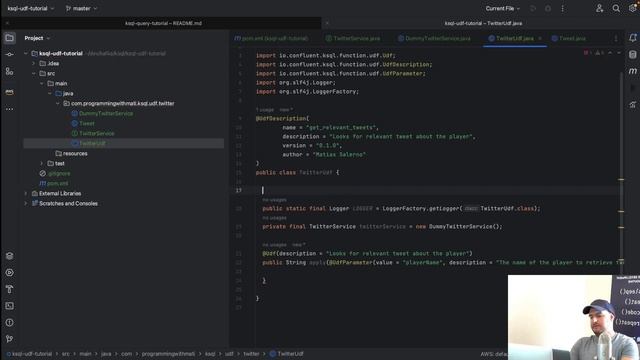This screenshot has height=360, width=640.
Task: Show more tool windows ellipsis
Action: [9, 109]
